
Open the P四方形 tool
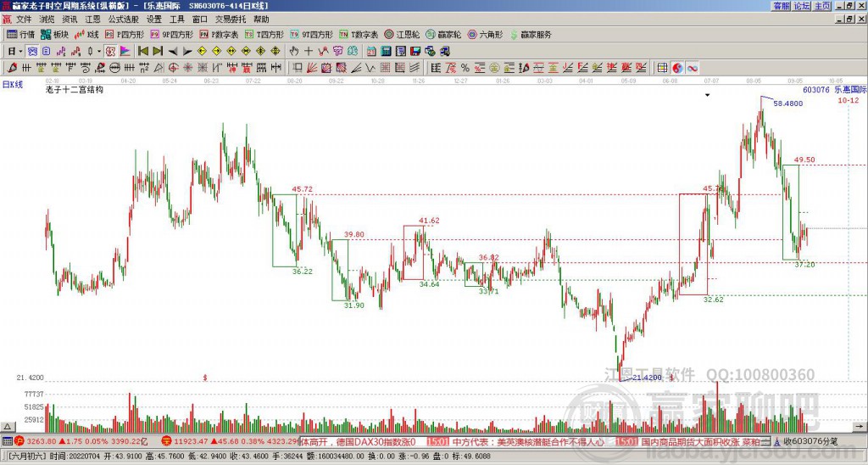(x=125, y=34)
